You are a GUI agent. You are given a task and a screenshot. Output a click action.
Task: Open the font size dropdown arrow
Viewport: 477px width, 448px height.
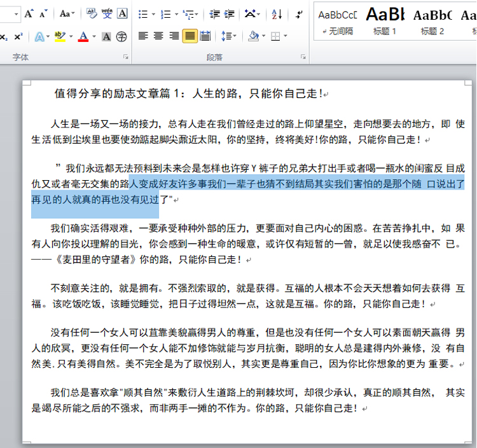(x=17, y=14)
